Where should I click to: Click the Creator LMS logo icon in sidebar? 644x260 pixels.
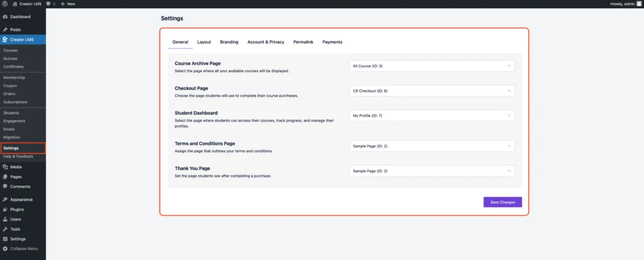coord(5,40)
